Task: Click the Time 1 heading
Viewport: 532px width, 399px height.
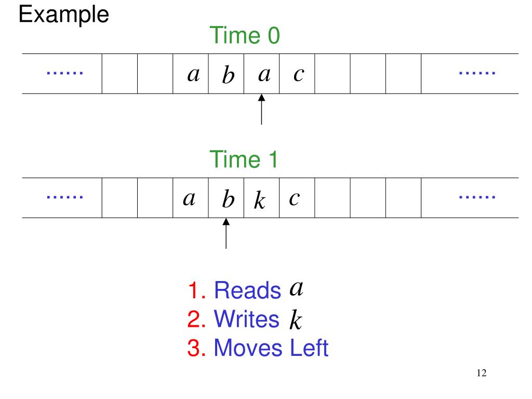Action: pos(244,159)
